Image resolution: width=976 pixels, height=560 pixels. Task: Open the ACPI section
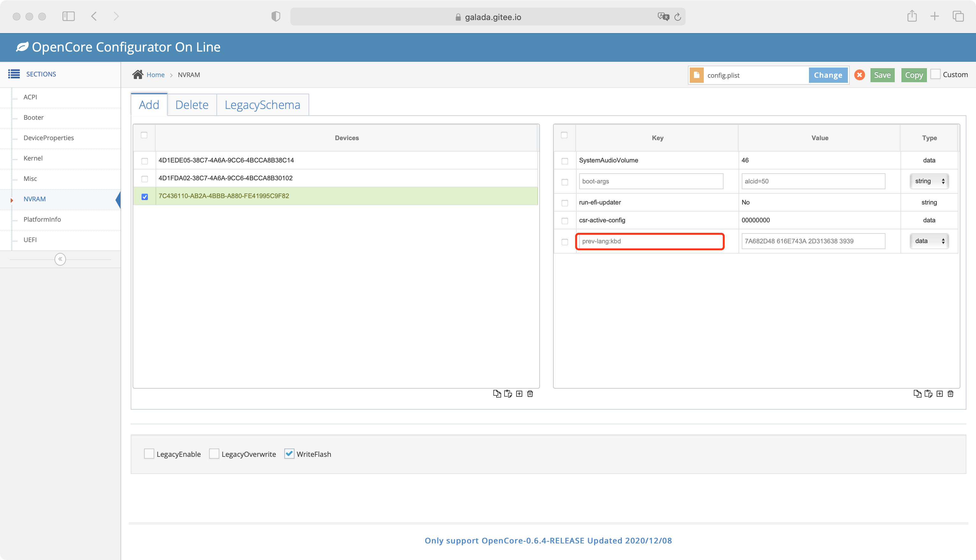point(30,97)
